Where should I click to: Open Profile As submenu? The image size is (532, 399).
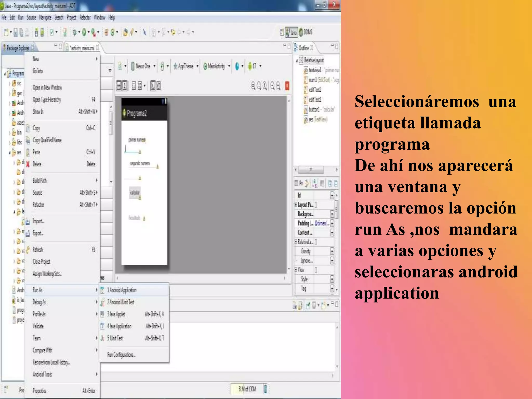click(x=62, y=314)
